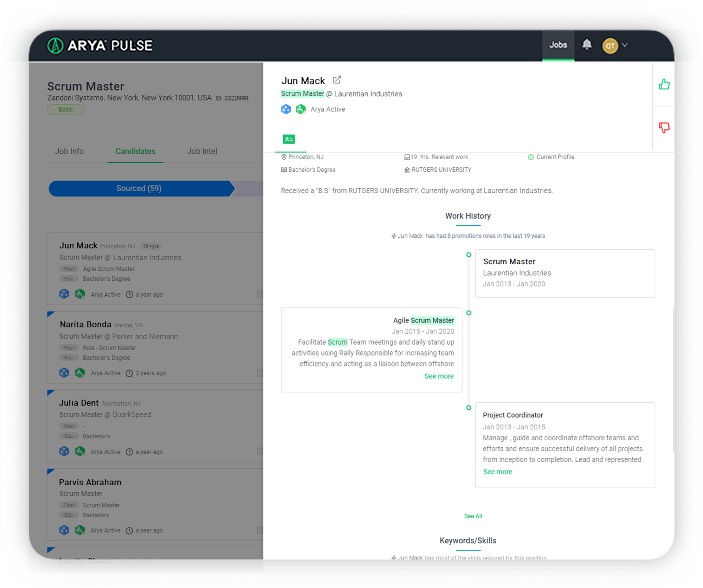Switch to the Job Info tab

pyautogui.click(x=69, y=152)
